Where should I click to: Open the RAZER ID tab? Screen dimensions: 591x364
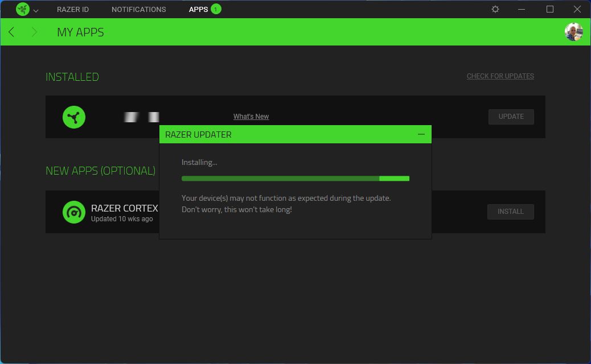coord(73,10)
